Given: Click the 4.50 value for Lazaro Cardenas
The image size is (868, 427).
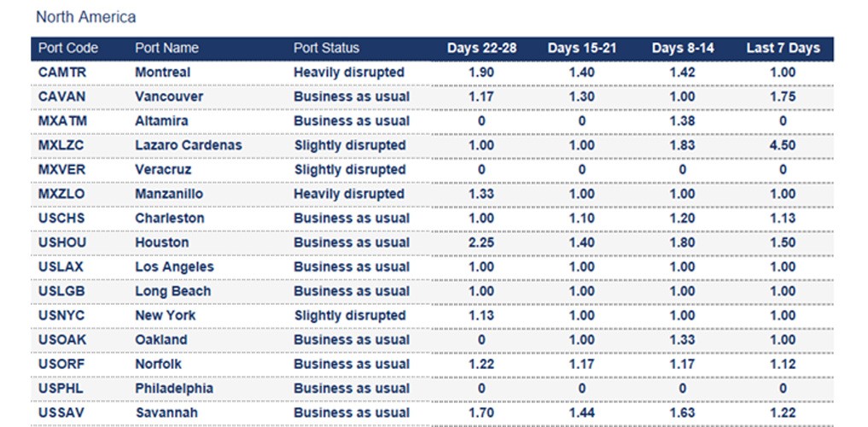Looking at the screenshot, I should click(782, 145).
